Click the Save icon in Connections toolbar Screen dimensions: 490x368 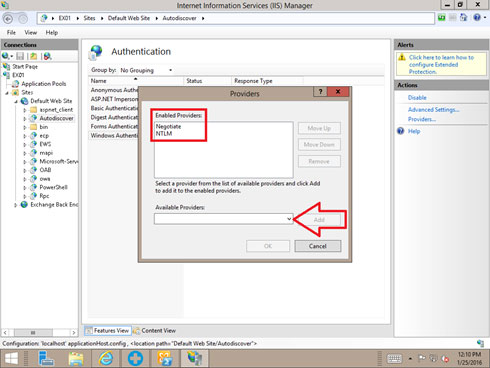point(20,56)
